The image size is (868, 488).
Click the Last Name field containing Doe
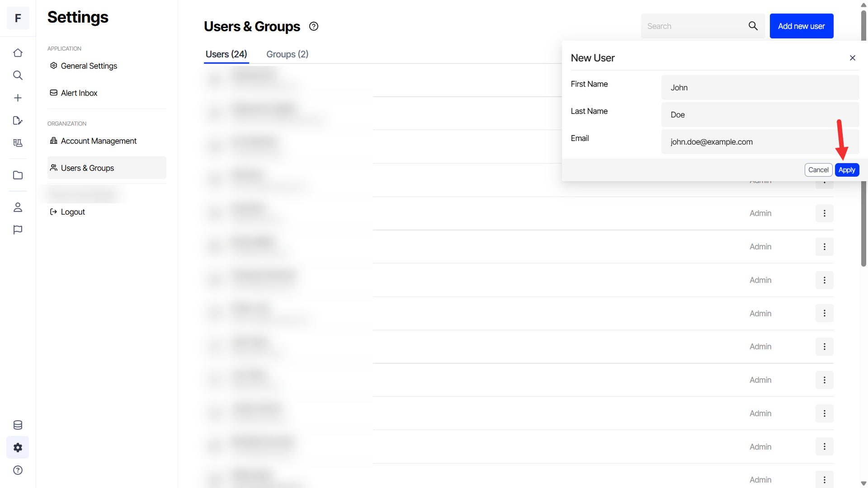coord(760,115)
